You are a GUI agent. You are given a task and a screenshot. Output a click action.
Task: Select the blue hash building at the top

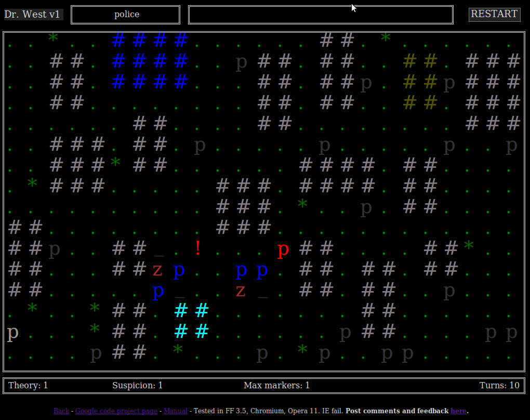(150, 61)
